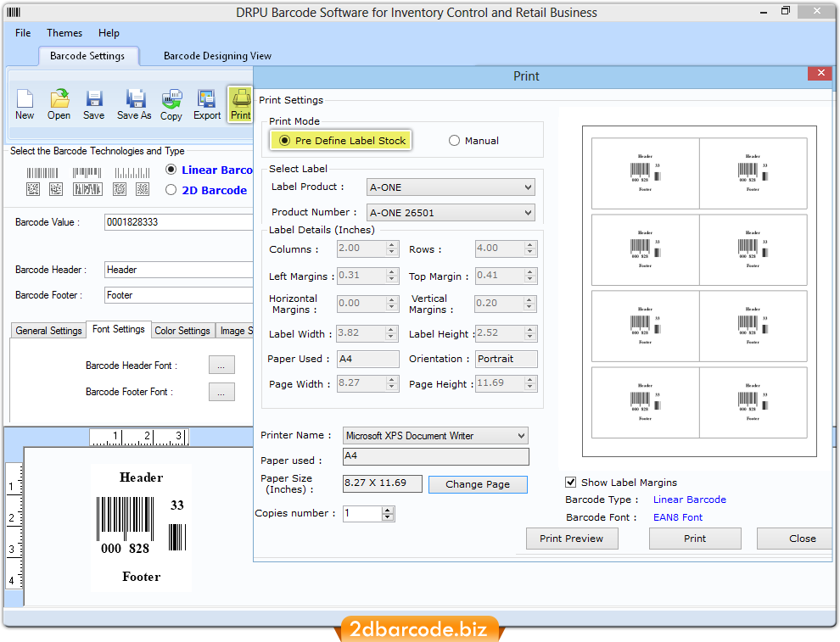Click the Page Height spinner arrows
840x642 pixels.
(x=529, y=383)
